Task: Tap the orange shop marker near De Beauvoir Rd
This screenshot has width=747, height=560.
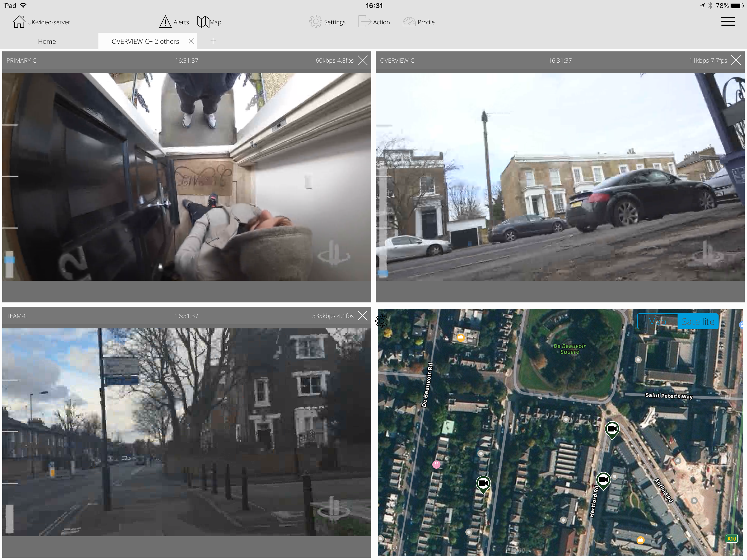Action: (460, 337)
